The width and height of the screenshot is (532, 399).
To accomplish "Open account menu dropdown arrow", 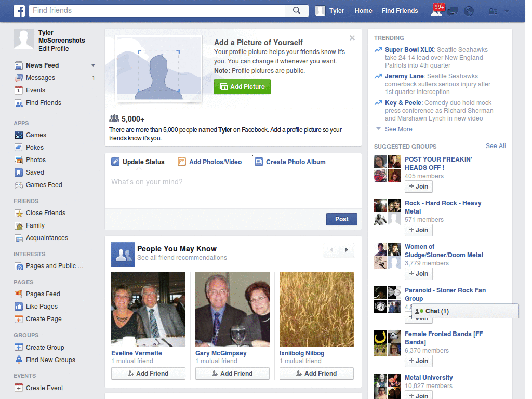I will [507, 11].
